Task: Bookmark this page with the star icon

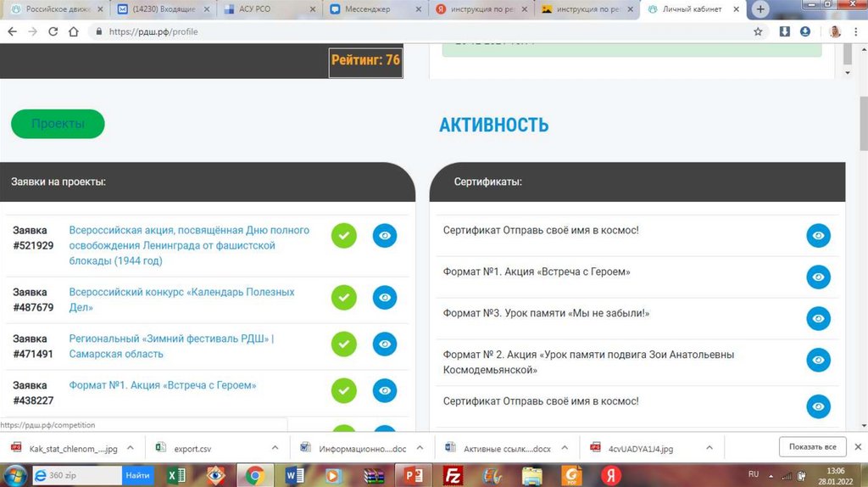Action: point(758,31)
